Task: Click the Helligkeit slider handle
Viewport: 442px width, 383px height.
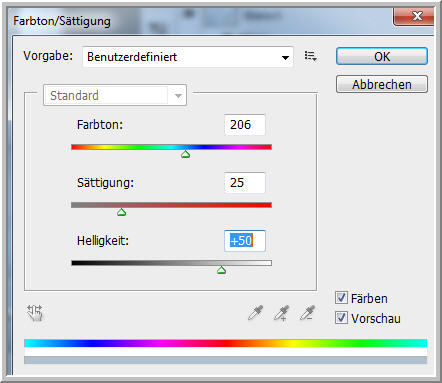Action: click(222, 270)
